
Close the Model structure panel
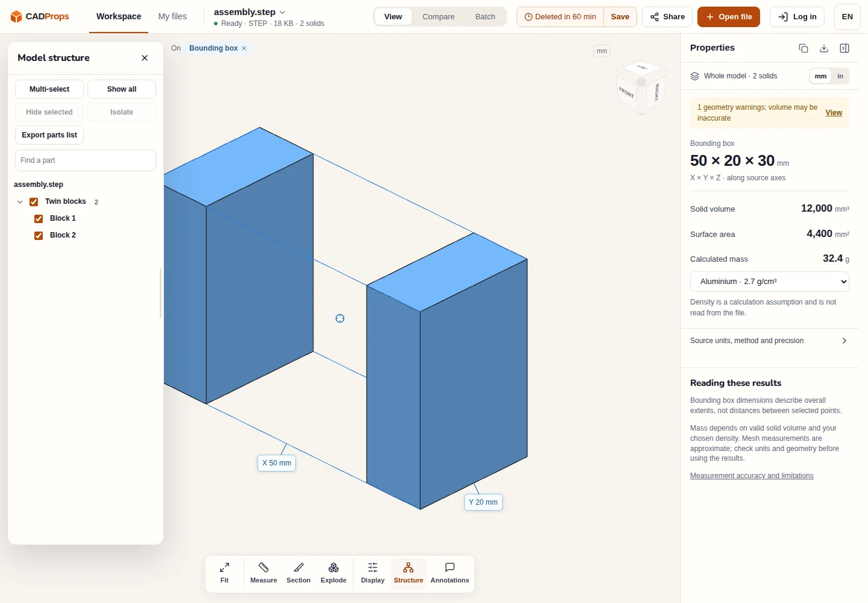pos(145,58)
